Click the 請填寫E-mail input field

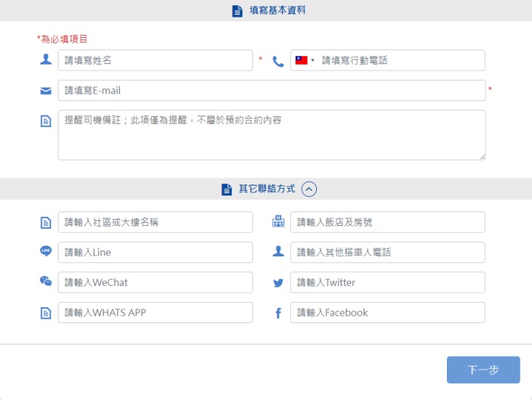(x=271, y=90)
